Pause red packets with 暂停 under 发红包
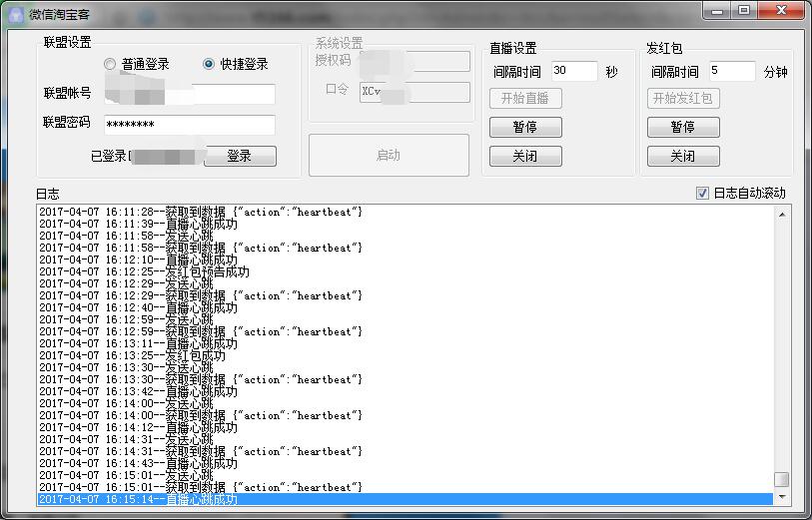This screenshot has width=812, height=520. click(683, 128)
